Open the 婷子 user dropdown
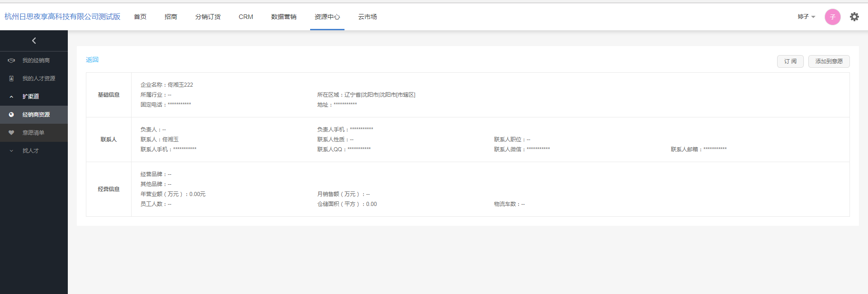The height and width of the screenshot is (294, 868). [x=806, y=17]
